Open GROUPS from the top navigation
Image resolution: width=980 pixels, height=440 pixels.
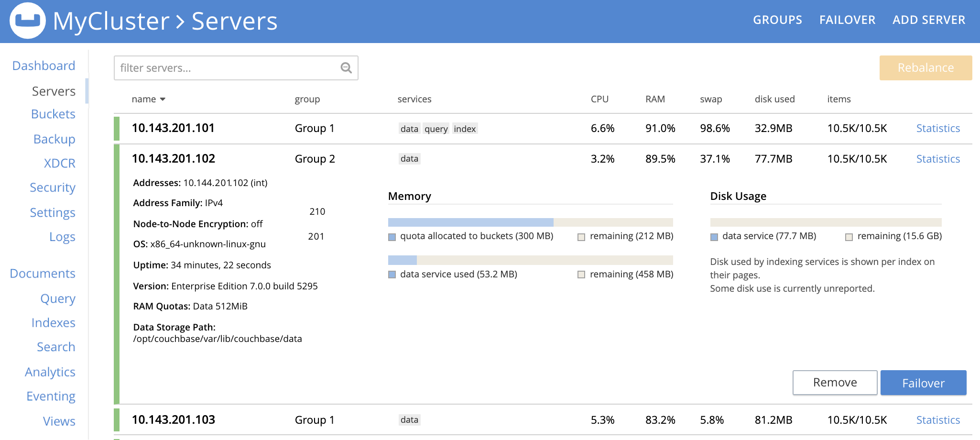pos(777,20)
